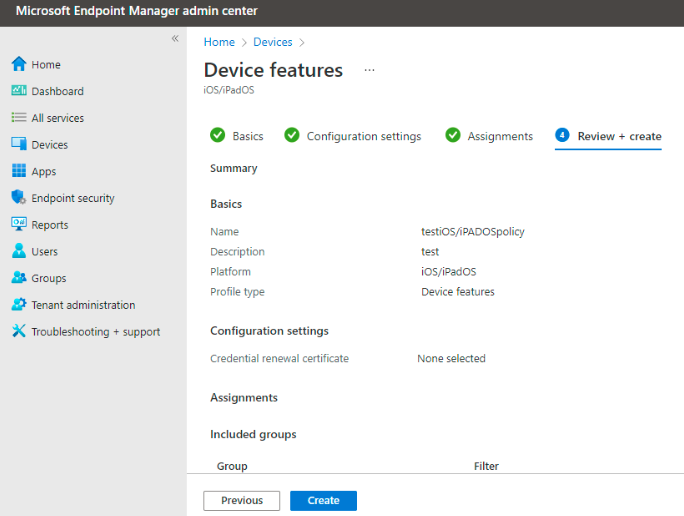The height and width of the screenshot is (516, 684).
Task: Select the Assignments wizard step
Action: 489,136
